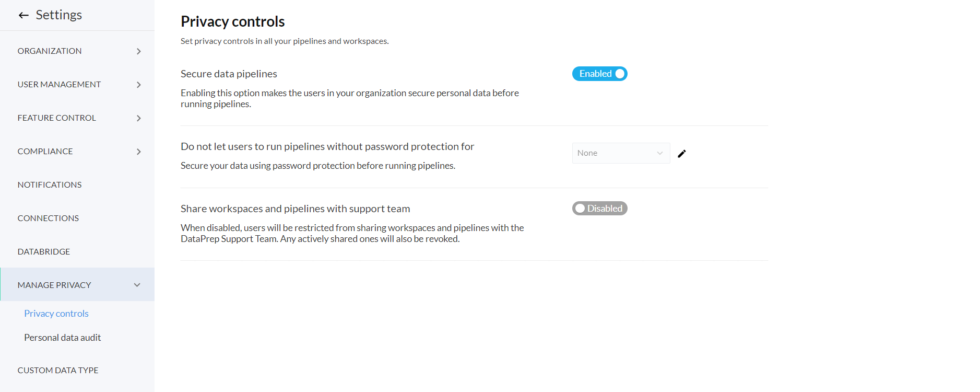Click the pencil edit icon beside None dropdown
Image resolution: width=980 pixels, height=392 pixels.
(x=681, y=154)
